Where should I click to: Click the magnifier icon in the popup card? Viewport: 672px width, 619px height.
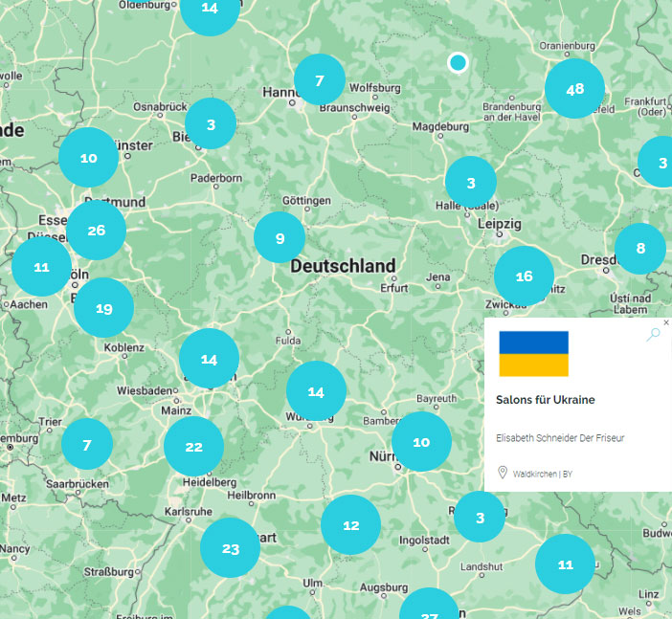[x=654, y=335]
